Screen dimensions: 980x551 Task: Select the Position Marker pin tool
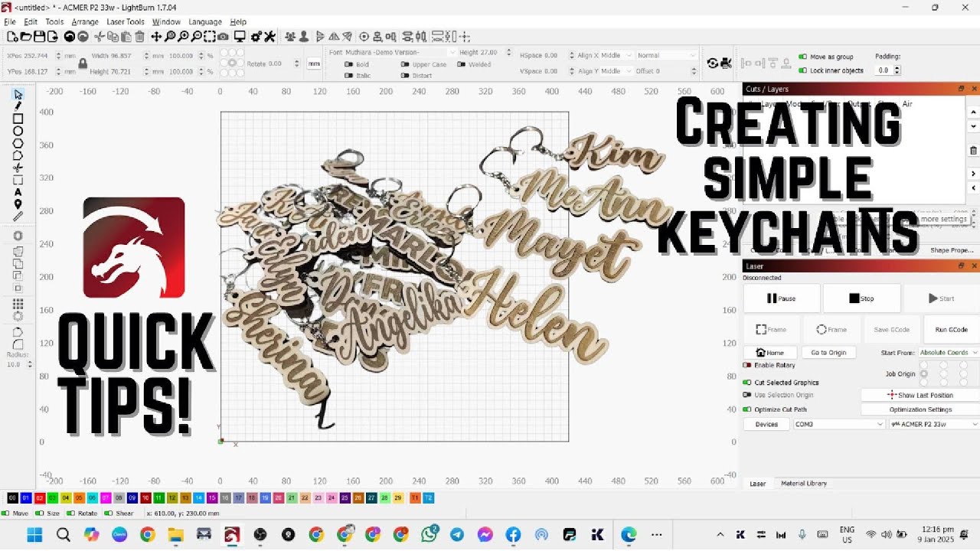[x=18, y=204]
